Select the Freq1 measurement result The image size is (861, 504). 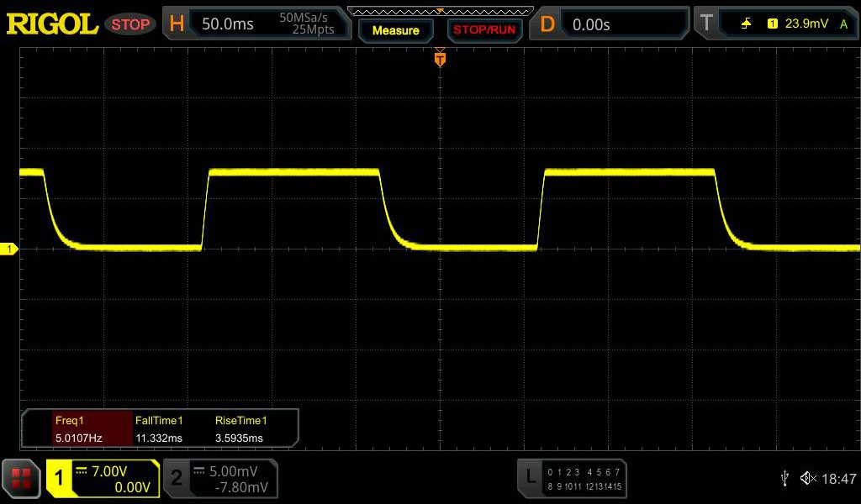click(79, 429)
